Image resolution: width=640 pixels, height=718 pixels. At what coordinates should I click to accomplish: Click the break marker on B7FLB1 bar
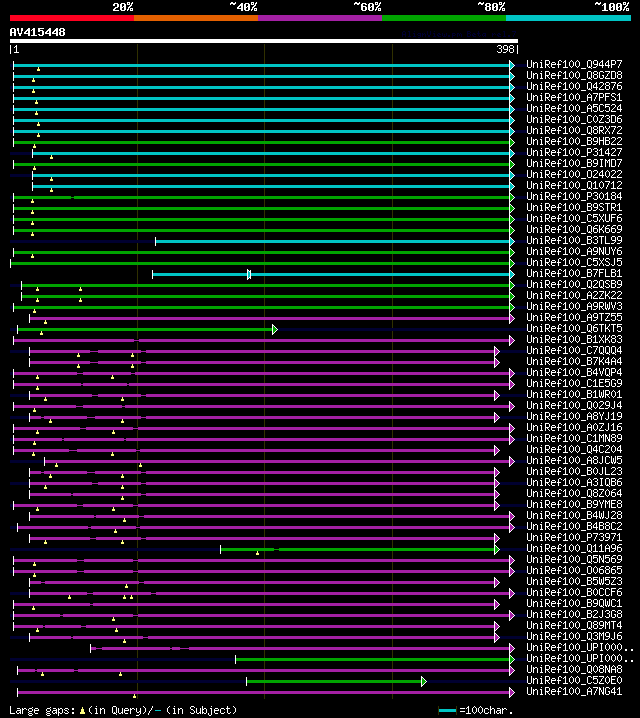tap(249, 274)
